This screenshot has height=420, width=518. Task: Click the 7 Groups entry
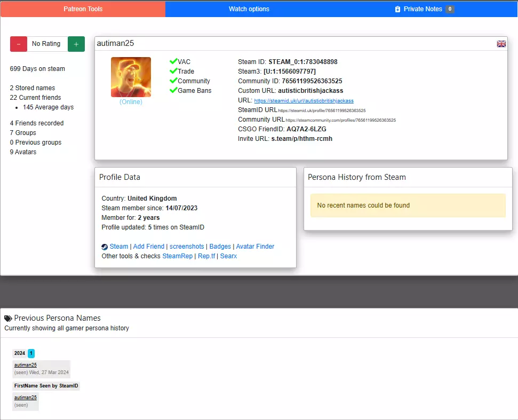[x=23, y=132]
